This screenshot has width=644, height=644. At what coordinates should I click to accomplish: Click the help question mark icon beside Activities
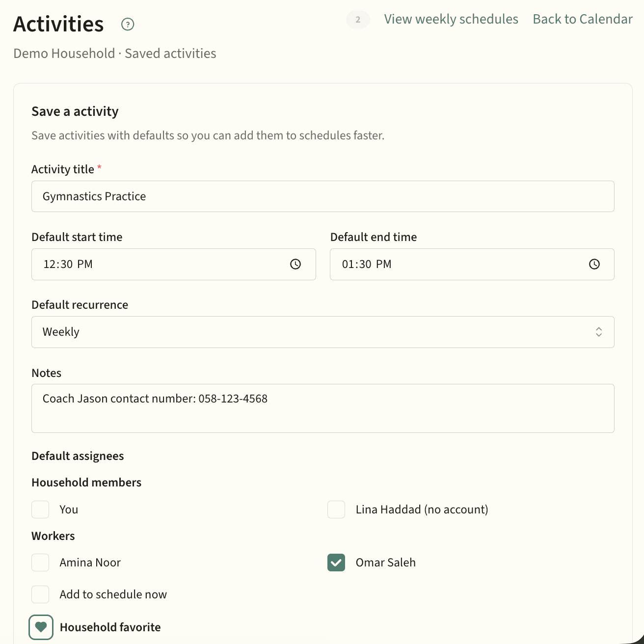coord(128,24)
